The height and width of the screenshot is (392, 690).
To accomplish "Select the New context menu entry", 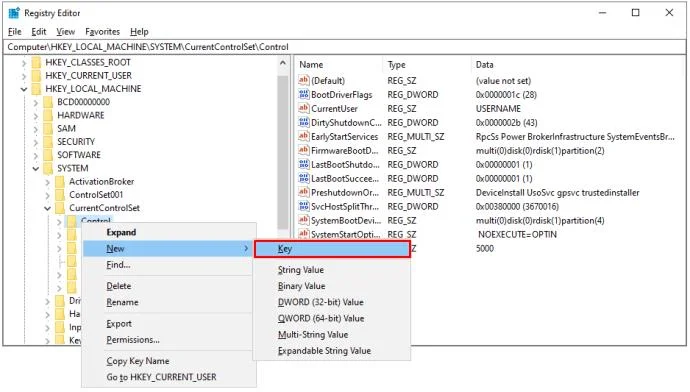I will 168,249.
